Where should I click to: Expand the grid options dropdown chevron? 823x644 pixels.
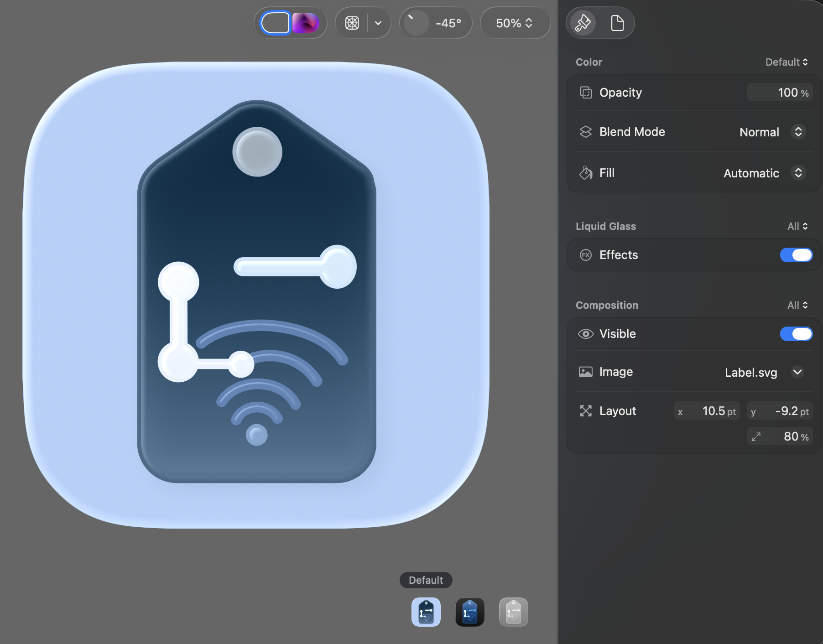pos(378,23)
